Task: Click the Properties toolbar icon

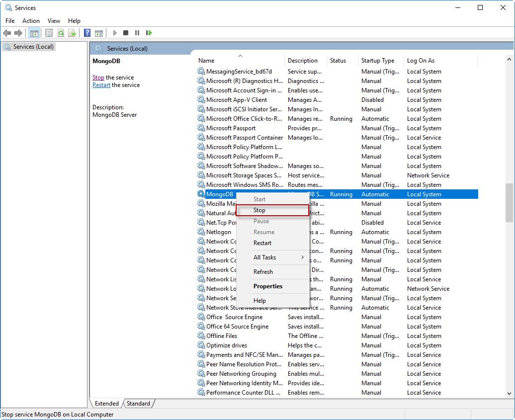Action: coord(49,33)
